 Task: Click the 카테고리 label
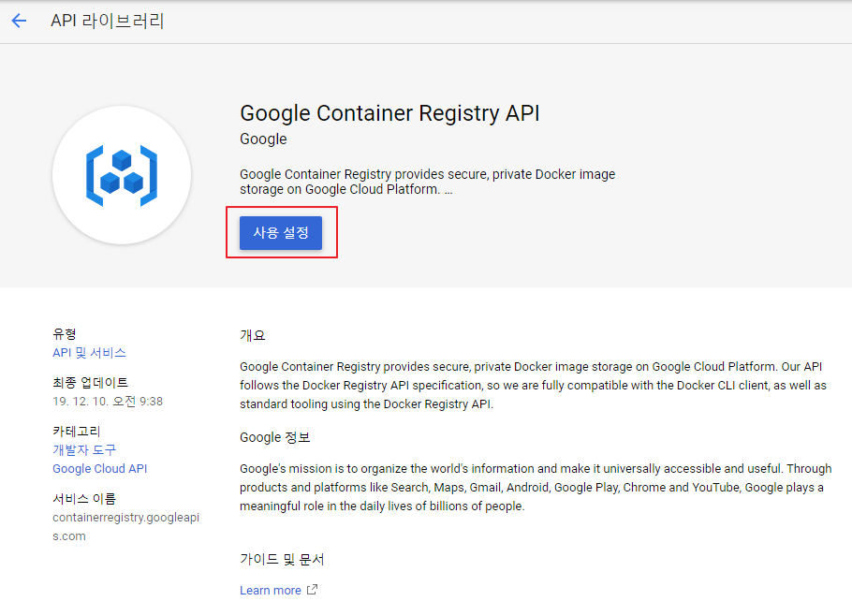coord(77,432)
